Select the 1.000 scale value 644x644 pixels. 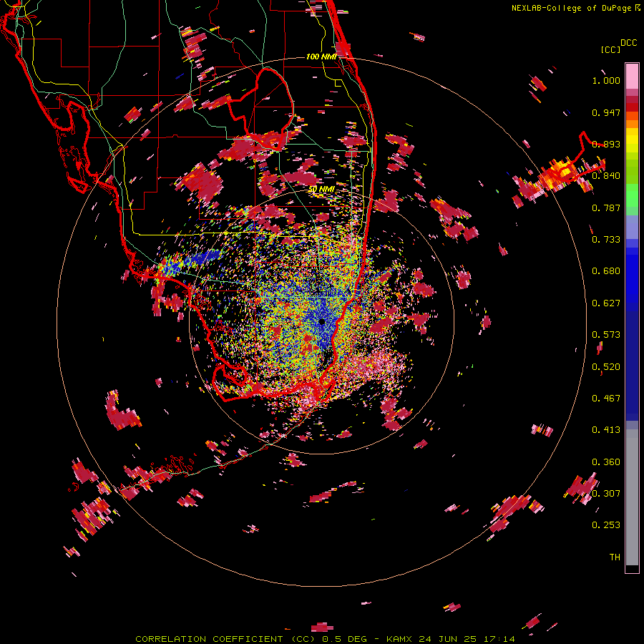click(x=606, y=80)
